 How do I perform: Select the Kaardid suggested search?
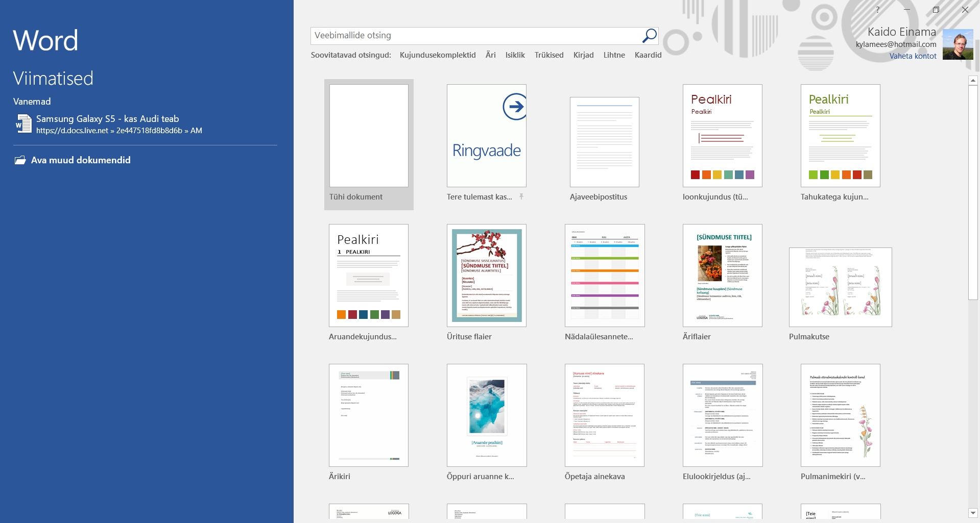(x=648, y=55)
